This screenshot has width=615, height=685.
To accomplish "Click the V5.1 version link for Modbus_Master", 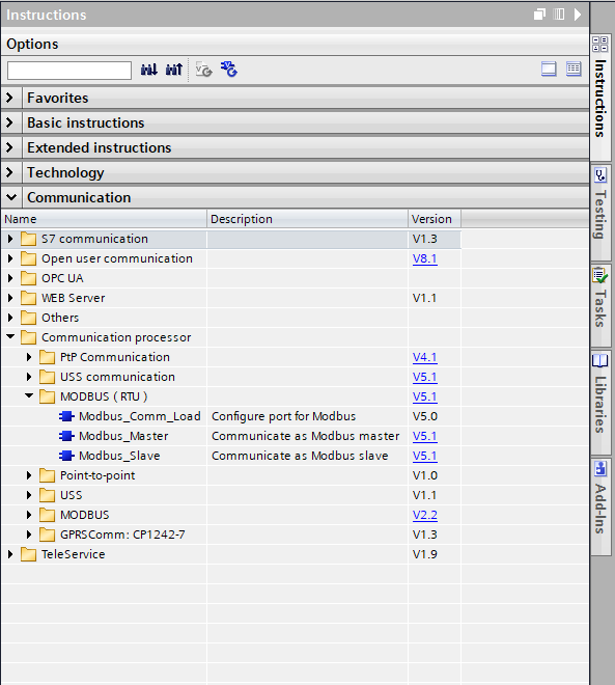I will (425, 436).
